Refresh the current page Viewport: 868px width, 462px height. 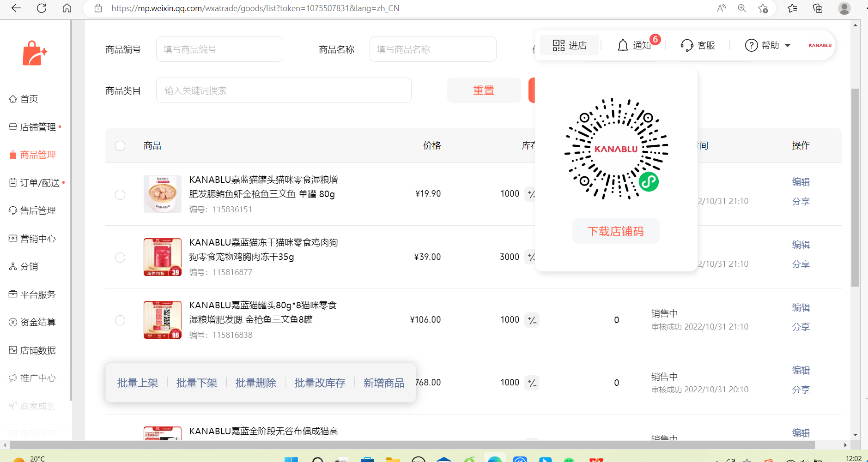(x=42, y=8)
